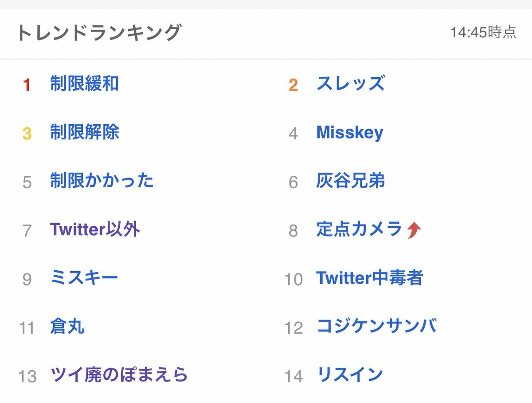Click the 14:45時点 timestamp
The width and height of the screenshot is (532, 403).
click(x=483, y=32)
